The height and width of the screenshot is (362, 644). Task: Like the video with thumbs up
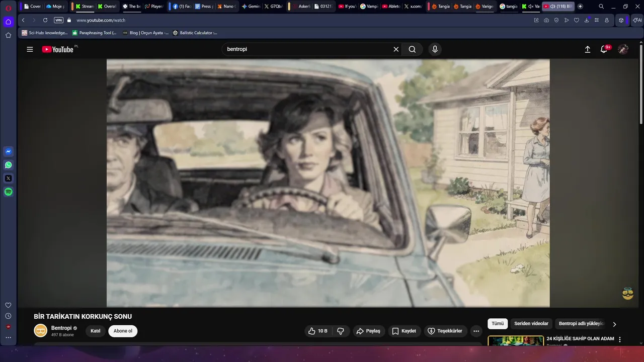(x=317, y=331)
